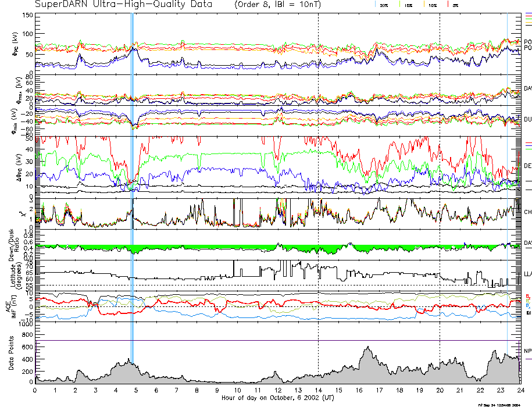Viewport: 532px width, 407px height.
Task: Click the 15% legend entry
Action: point(408,5)
